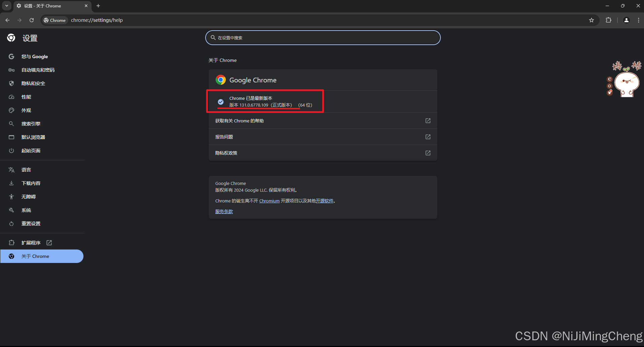The image size is (644, 347).
Task: Click the search magnifier icon in settings
Action: [x=213, y=38]
